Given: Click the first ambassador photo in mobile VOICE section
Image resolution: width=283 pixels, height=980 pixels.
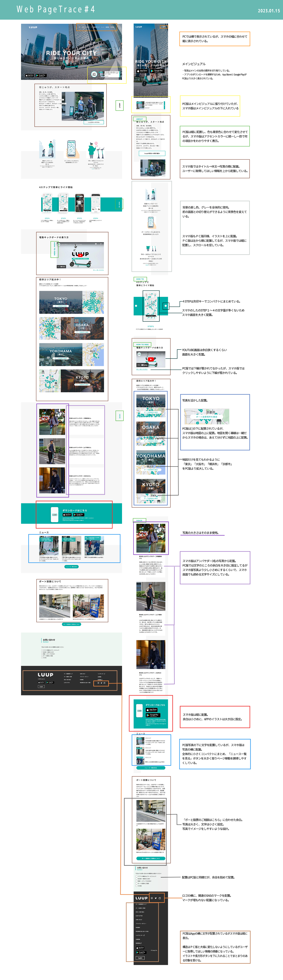Looking at the screenshot, I should point(151,538).
